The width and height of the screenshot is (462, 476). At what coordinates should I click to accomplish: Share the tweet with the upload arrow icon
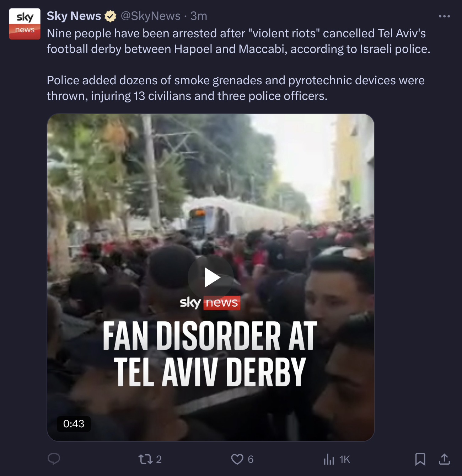[444, 459]
